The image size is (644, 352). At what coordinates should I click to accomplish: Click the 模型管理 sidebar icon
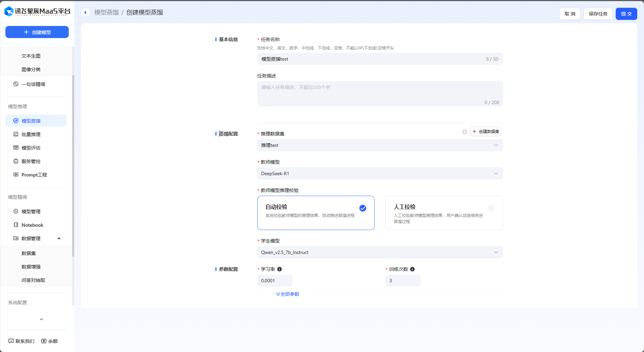coord(16,211)
